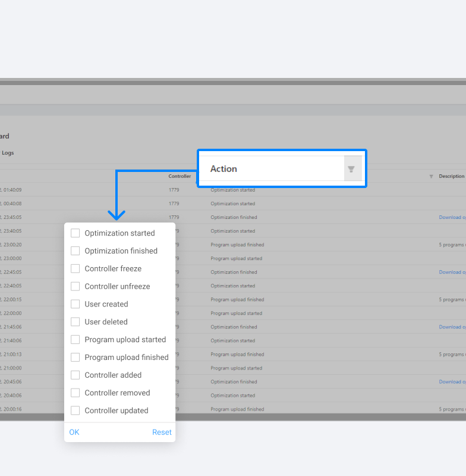Click the small funnel icon left of Description header
Viewport: 466px width, 476px height.
tap(431, 176)
